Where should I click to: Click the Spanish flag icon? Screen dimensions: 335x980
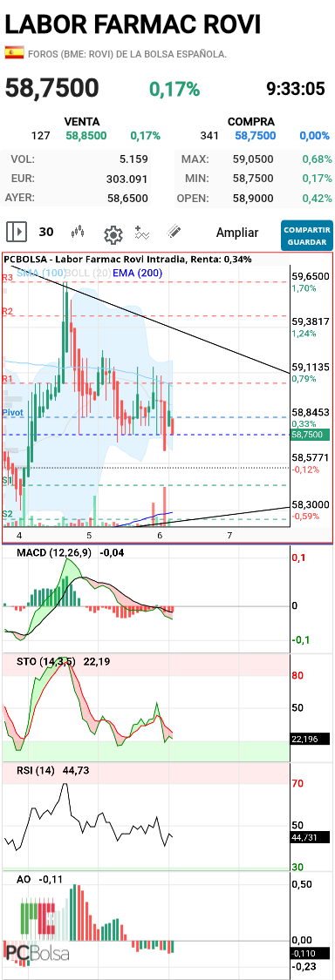(x=15, y=53)
